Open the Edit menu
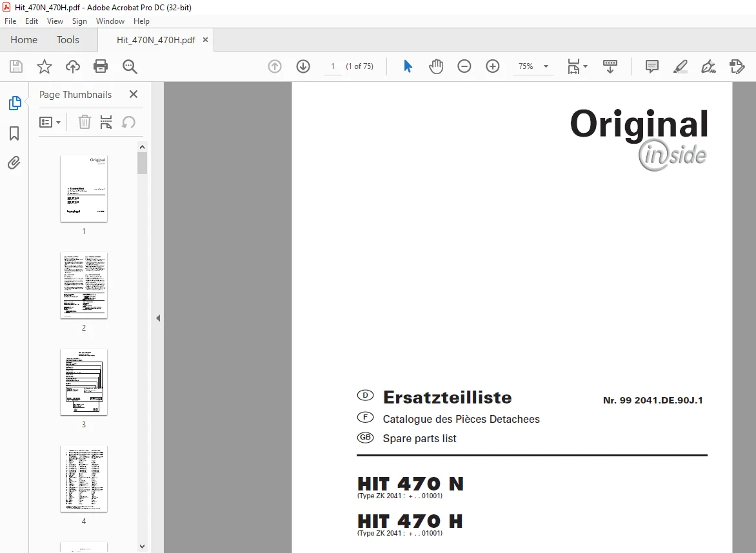756x553 pixels. [32, 21]
